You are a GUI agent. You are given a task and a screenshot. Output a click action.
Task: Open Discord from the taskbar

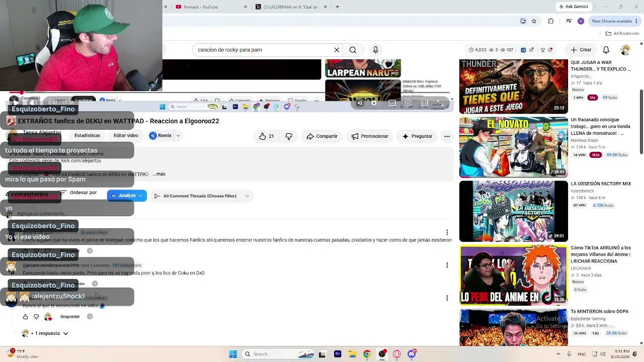pos(412,354)
